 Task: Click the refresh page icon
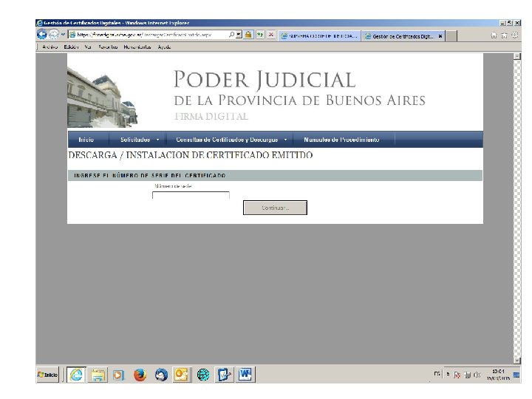point(260,35)
